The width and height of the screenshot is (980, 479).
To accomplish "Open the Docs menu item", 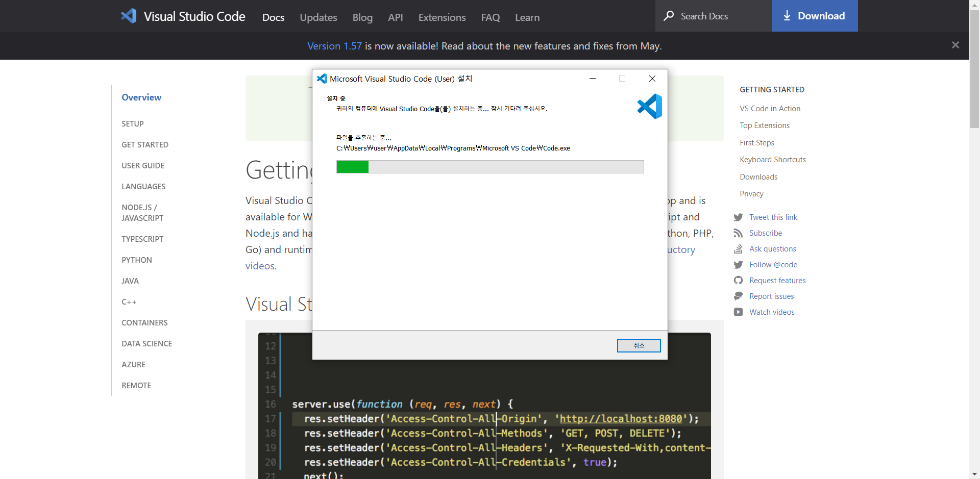I will pos(273,17).
